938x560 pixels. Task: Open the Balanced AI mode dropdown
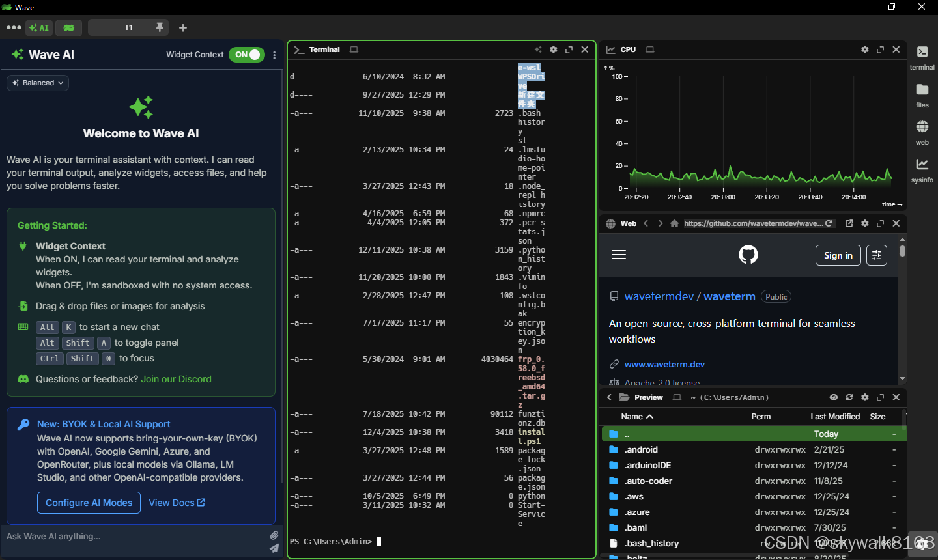tap(38, 83)
